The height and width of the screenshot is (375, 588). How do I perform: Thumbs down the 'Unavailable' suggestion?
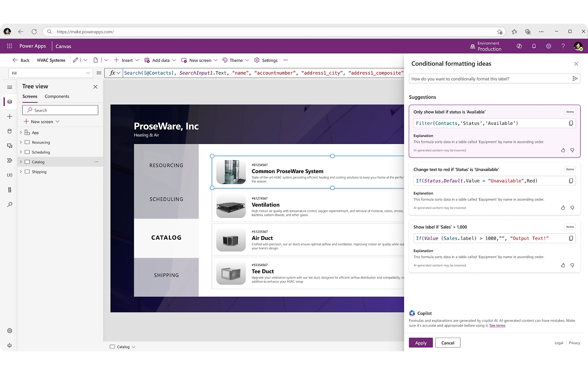point(572,208)
